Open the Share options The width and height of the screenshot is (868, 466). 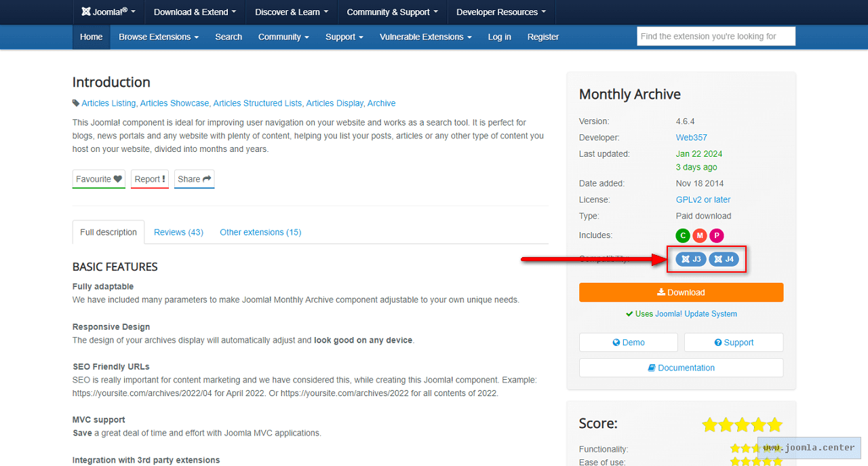(x=194, y=179)
